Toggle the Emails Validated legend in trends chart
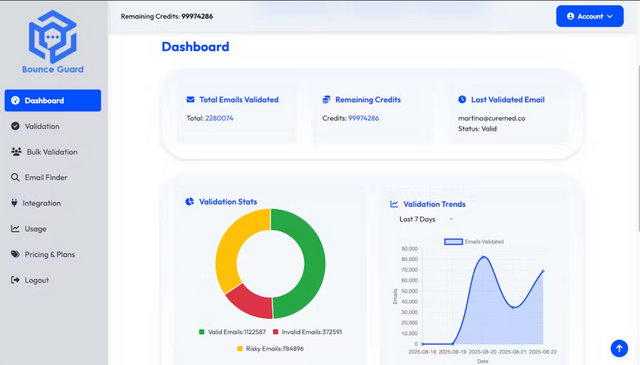 coord(474,242)
